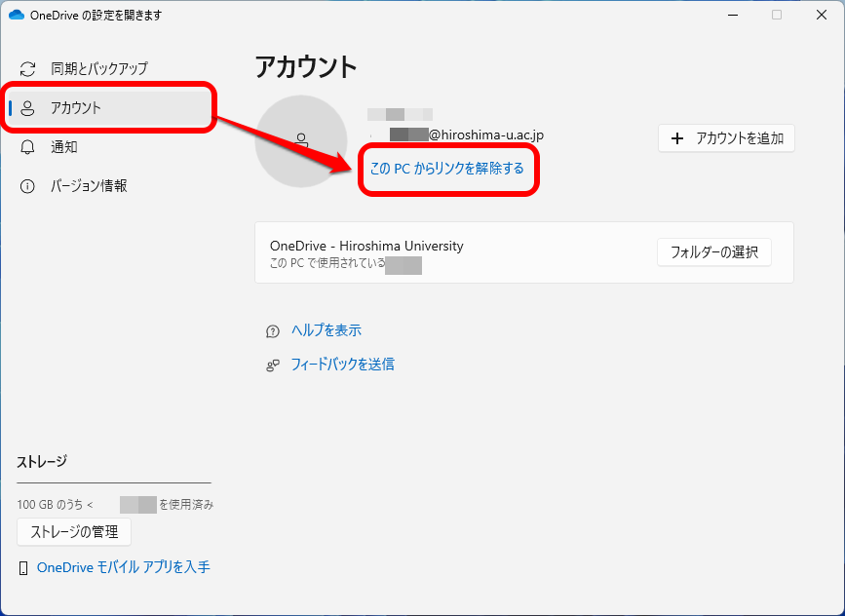Screen dimensions: 845x616
Task: Click the OneDrive cloud icon in title bar
Action: [17, 15]
